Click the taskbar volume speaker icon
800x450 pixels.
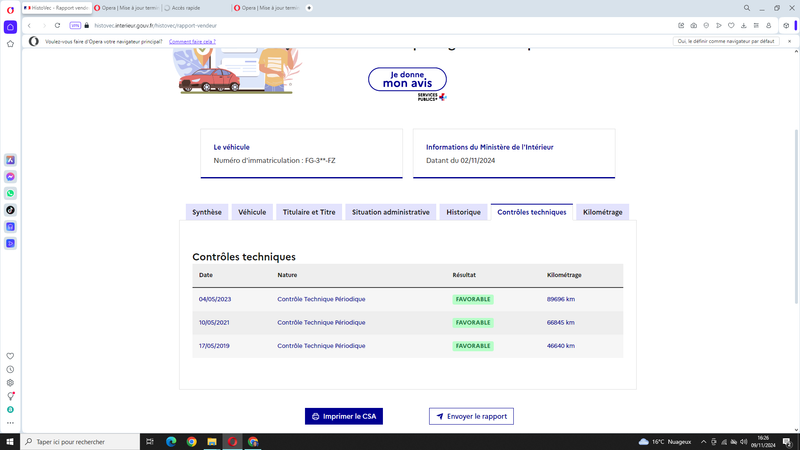[x=743, y=442]
